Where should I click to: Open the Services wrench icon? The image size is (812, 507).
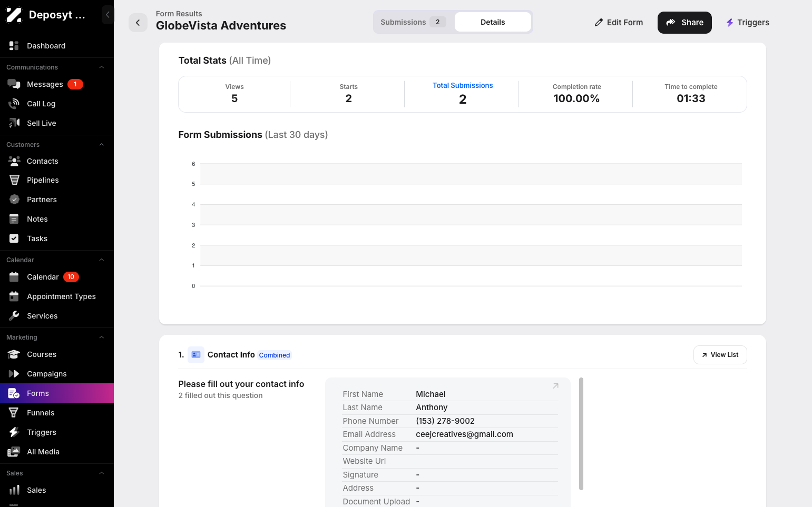14,316
